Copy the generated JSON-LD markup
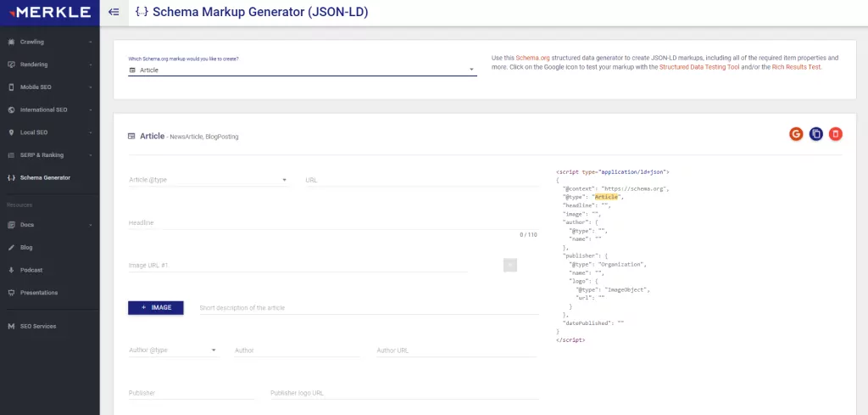 point(816,134)
